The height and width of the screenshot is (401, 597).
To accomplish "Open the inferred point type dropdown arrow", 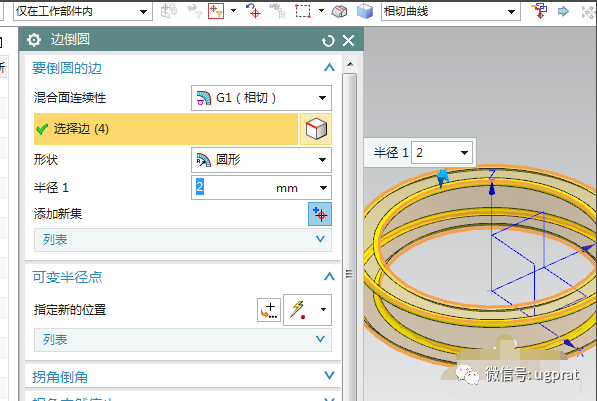I will [x=323, y=309].
